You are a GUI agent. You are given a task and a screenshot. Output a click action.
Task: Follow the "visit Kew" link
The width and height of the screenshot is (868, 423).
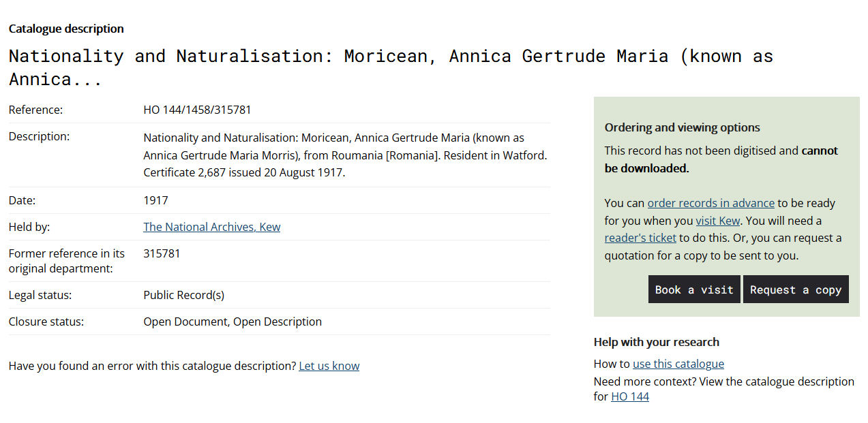pos(717,221)
